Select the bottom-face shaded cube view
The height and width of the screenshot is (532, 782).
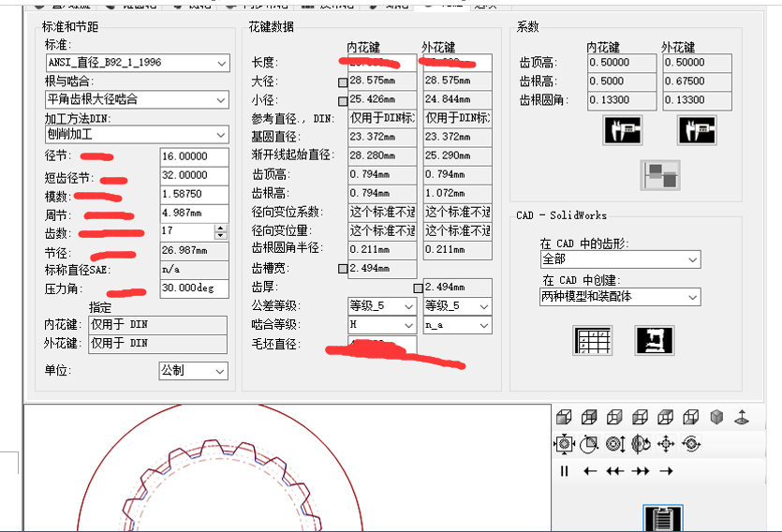[691, 417]
